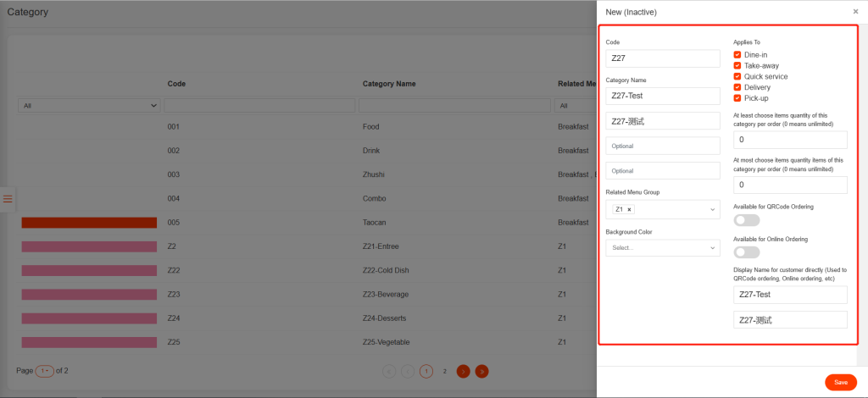The image size is (868, 398).
Task: Enable Available for QRCode Ordering switch
Action: pos(746,220)
